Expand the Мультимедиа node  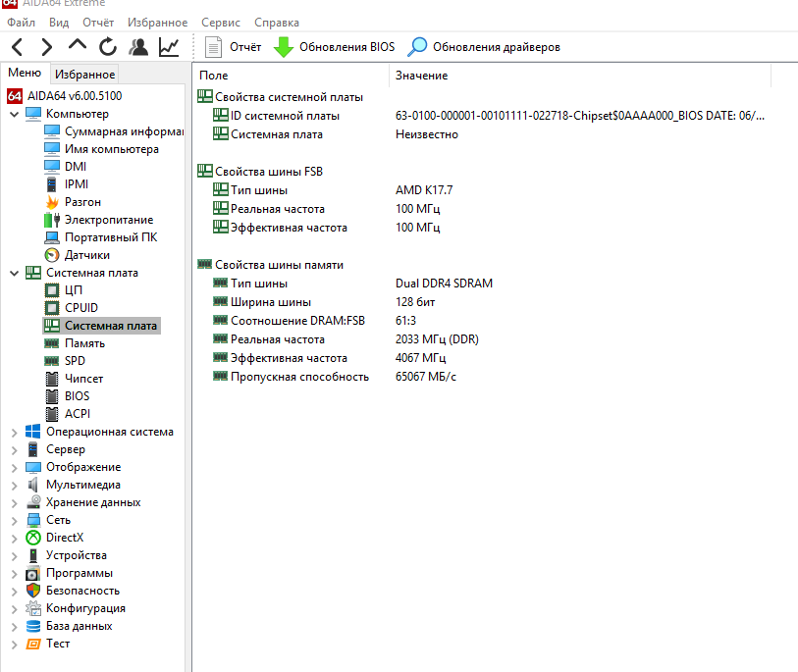15,486
